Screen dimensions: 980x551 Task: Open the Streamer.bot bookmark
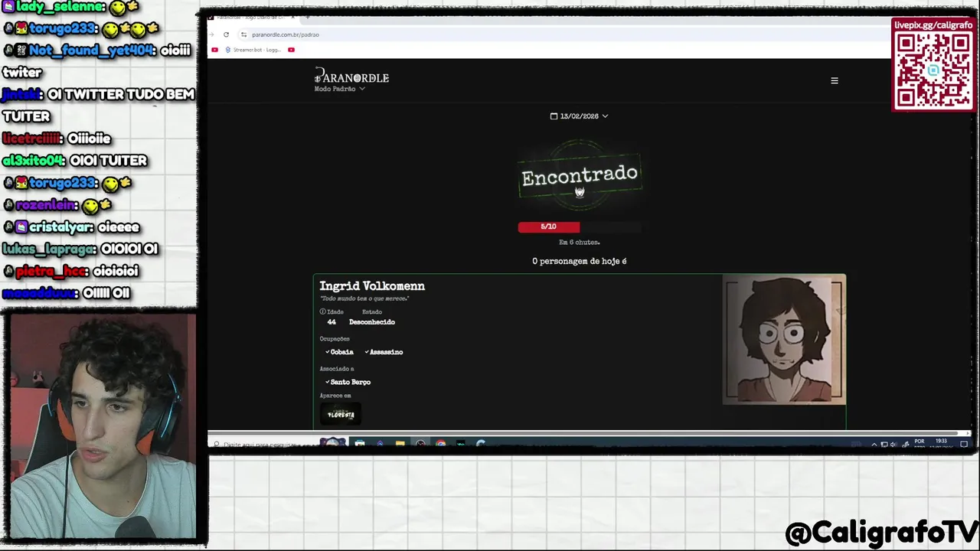coord(253,50)
